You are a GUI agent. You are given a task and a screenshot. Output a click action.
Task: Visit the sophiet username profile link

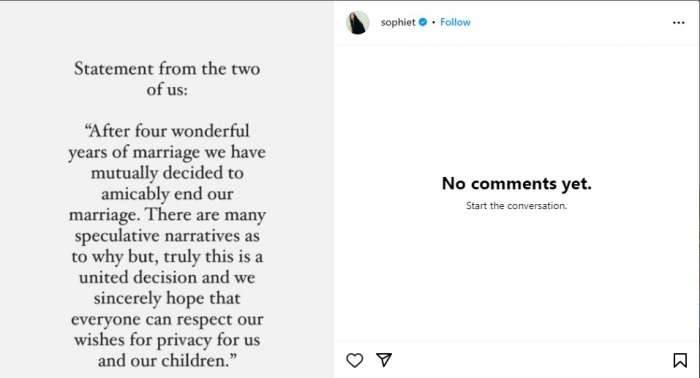[398, 22]
